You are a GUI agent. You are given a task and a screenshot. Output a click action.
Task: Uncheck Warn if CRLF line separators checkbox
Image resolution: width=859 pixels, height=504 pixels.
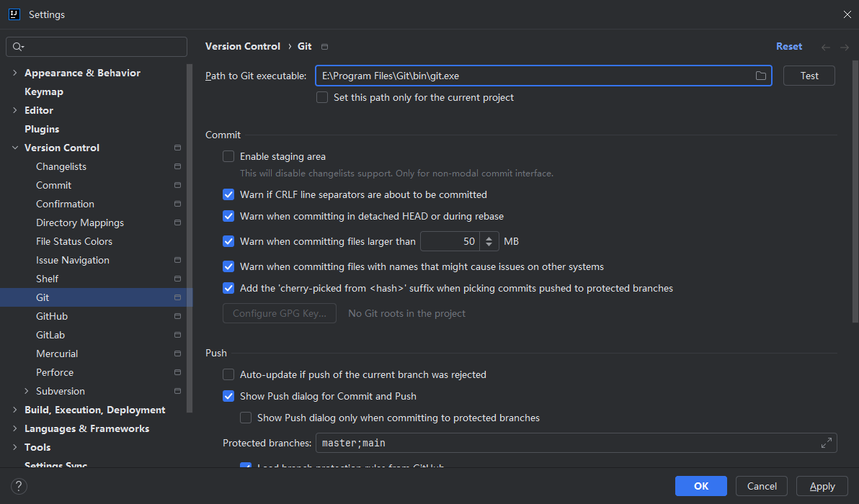point(228,194)
